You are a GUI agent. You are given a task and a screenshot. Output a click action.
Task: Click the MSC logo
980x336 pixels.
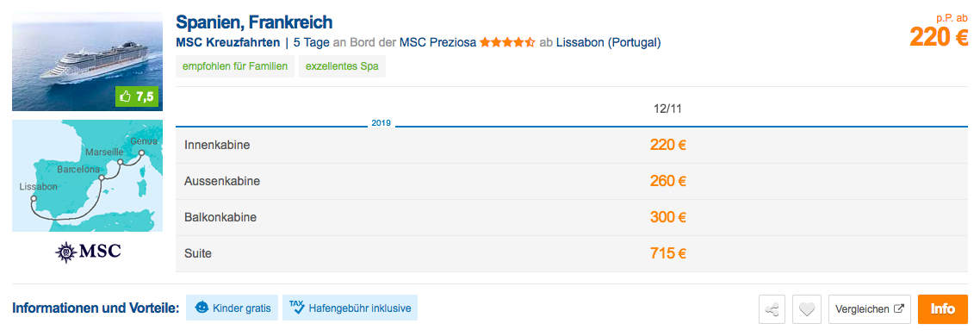pyautogui.click(x=88, y=252)
